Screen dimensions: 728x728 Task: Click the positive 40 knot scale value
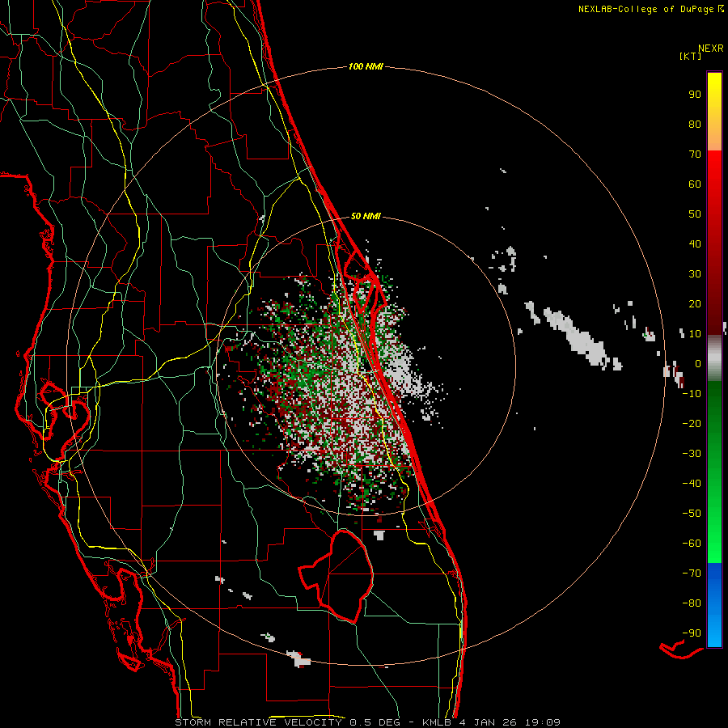click(x=695, y=244)
